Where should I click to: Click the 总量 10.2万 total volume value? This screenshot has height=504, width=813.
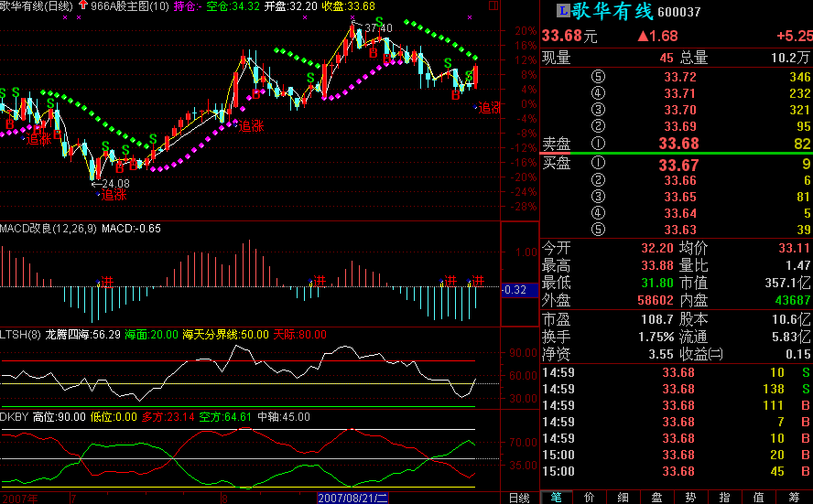791,58
